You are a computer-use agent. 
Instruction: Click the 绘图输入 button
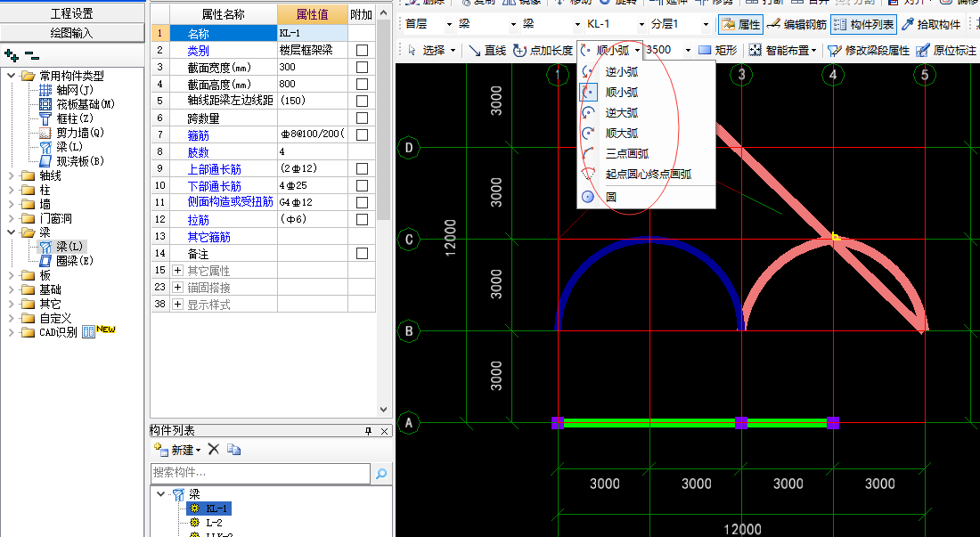point(72,32)
